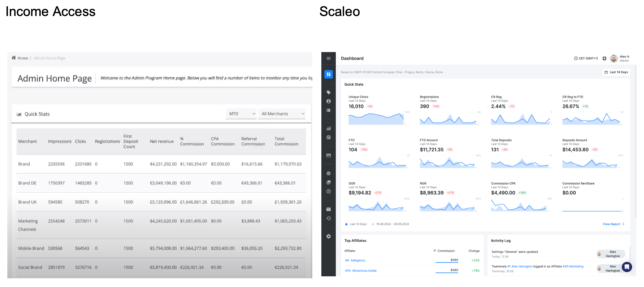Click the Commission CPA value $4,490.00
The image size is (644, 287).
(x=503, y=193)
